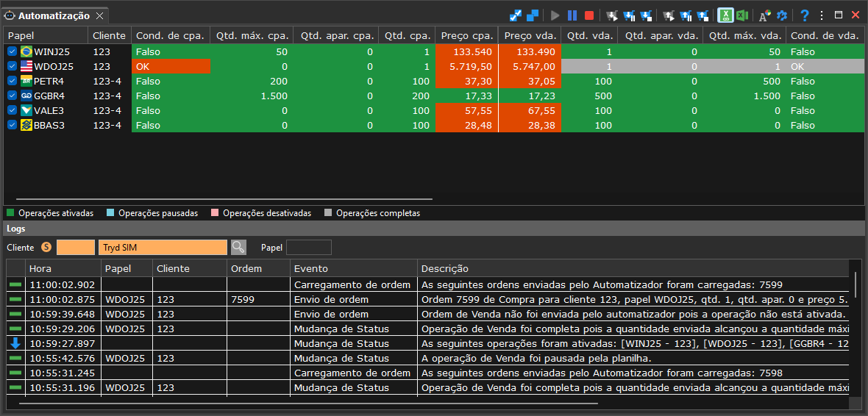Click the 17,23 sell price for GGBR4
The image size is (868, 416).
click(530, 96)
